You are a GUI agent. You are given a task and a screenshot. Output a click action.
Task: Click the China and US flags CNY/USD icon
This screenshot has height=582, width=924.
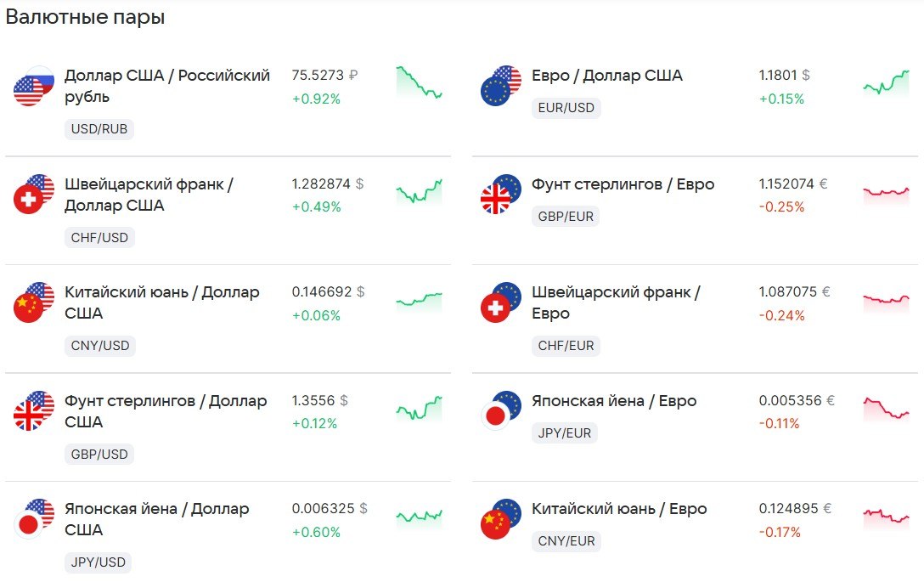[34, 302]
